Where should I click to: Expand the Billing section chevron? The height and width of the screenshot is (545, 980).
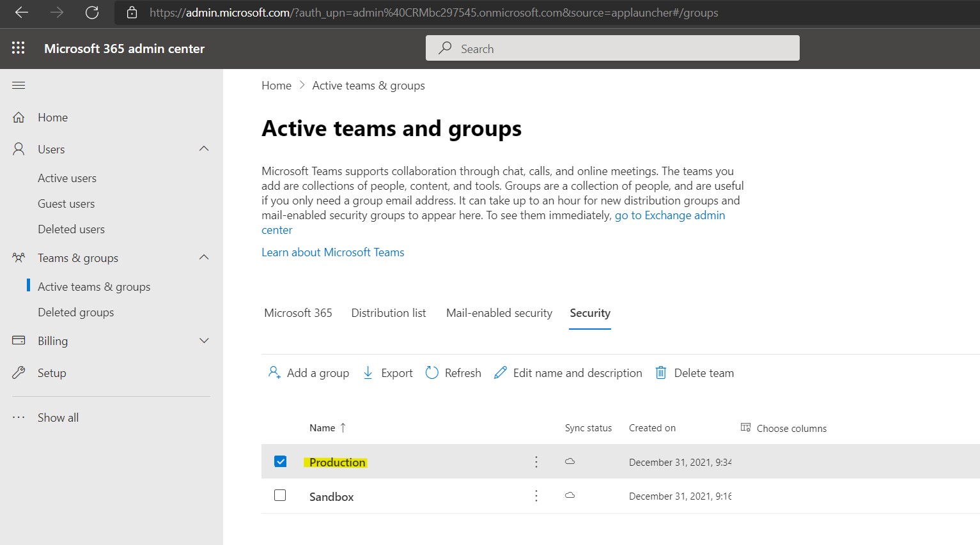point(204,341)
